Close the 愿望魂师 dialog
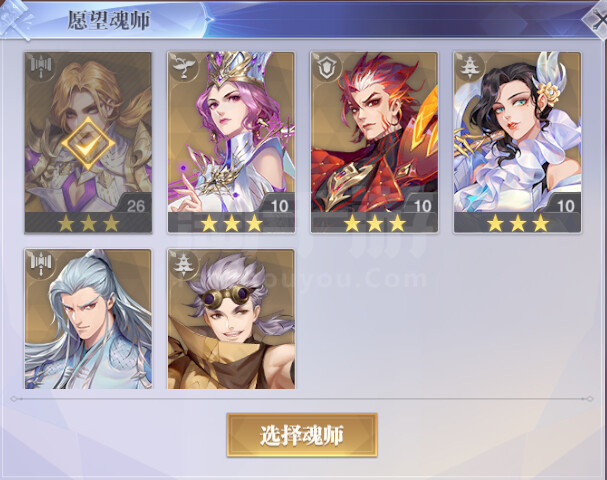Screen dimensions: 607x480 tap(597, 19)
